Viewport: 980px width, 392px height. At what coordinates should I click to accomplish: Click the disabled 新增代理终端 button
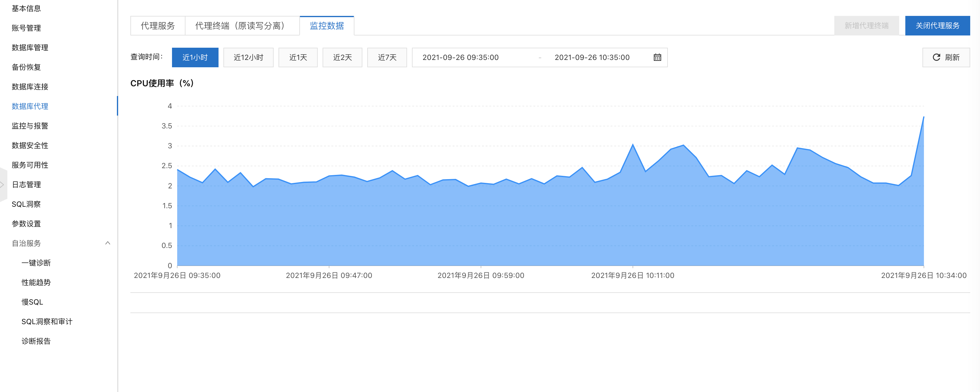tap(867, 26)
